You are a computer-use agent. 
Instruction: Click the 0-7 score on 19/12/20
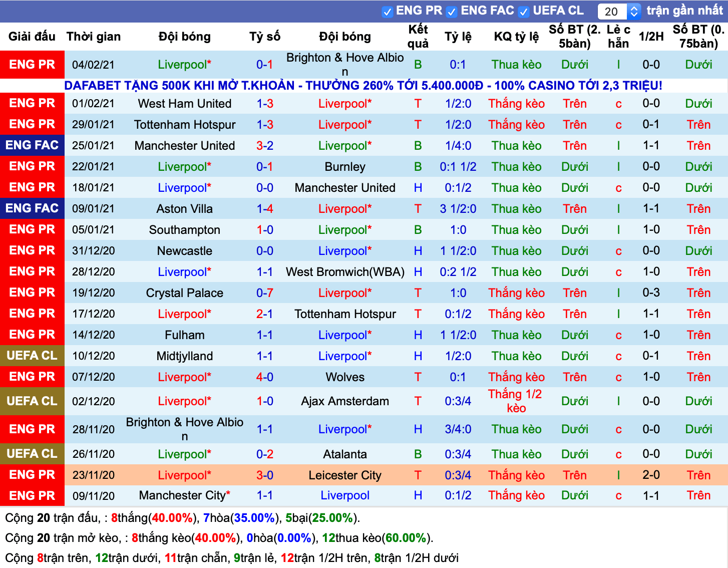(x=265, y=293)
